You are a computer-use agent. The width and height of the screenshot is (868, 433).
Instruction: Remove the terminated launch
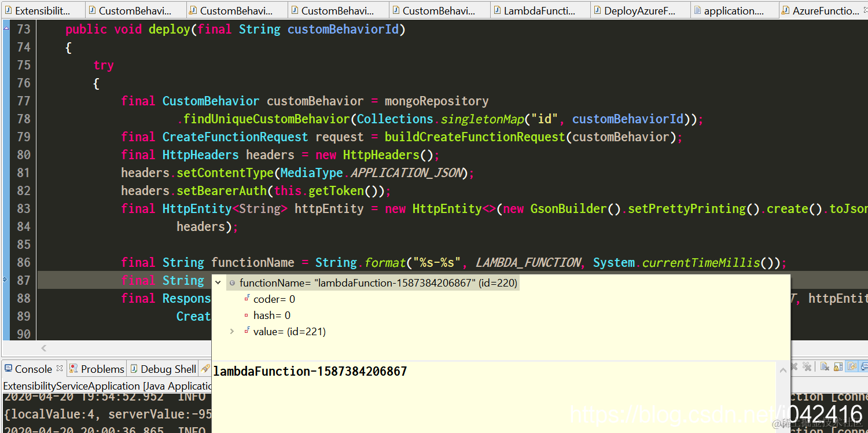click(794, 366)
